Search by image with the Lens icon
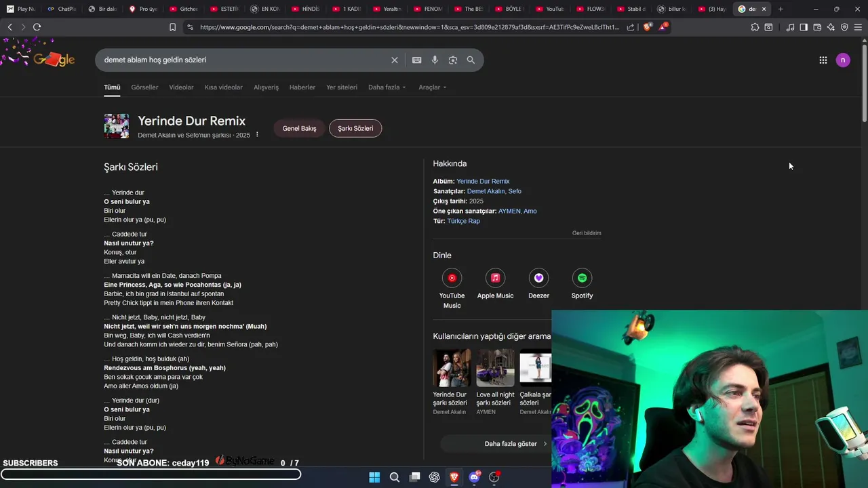 pyautogui.click(x=453, y=60)
